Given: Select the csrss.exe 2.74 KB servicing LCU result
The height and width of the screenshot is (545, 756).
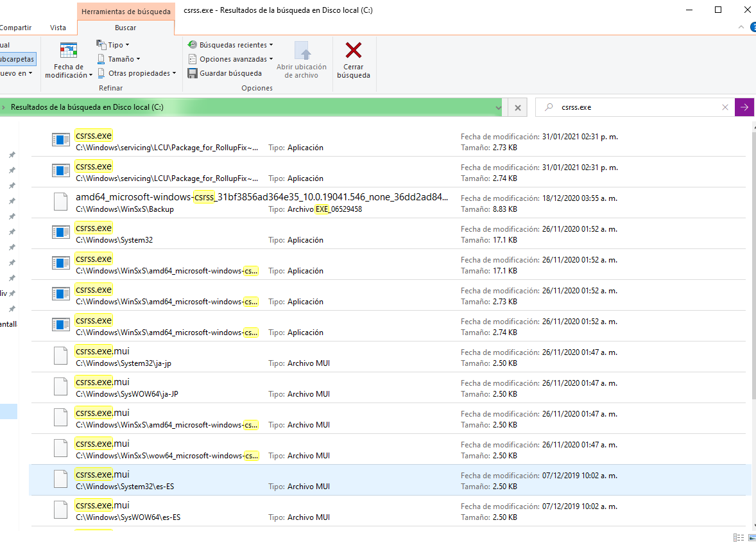Looking at the screenshot, I should coord(388,171).
